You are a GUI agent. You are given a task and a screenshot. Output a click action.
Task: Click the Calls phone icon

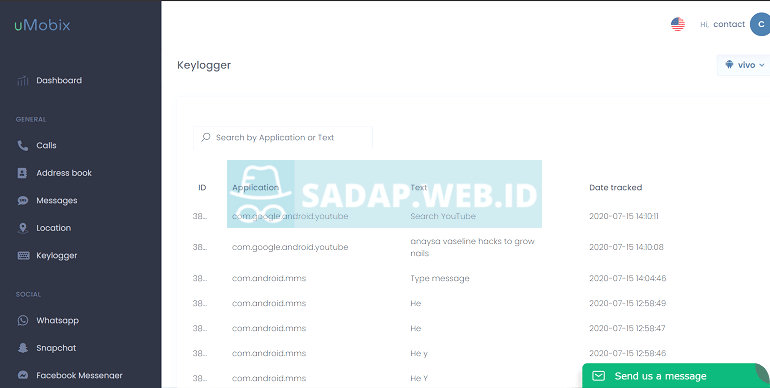pos(23,145)
